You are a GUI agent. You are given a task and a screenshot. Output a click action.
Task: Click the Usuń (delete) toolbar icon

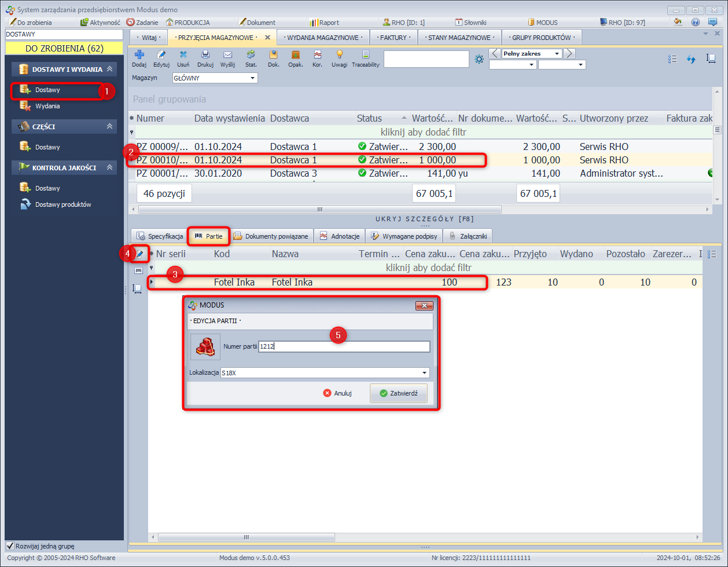click(x=183, y=55)
